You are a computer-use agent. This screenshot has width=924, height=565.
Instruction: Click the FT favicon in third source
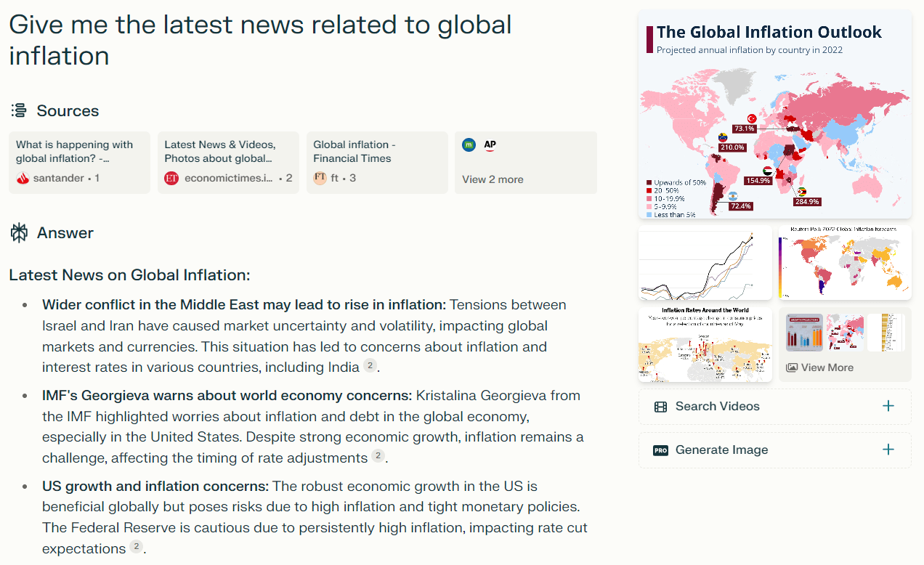coord(320,178)
